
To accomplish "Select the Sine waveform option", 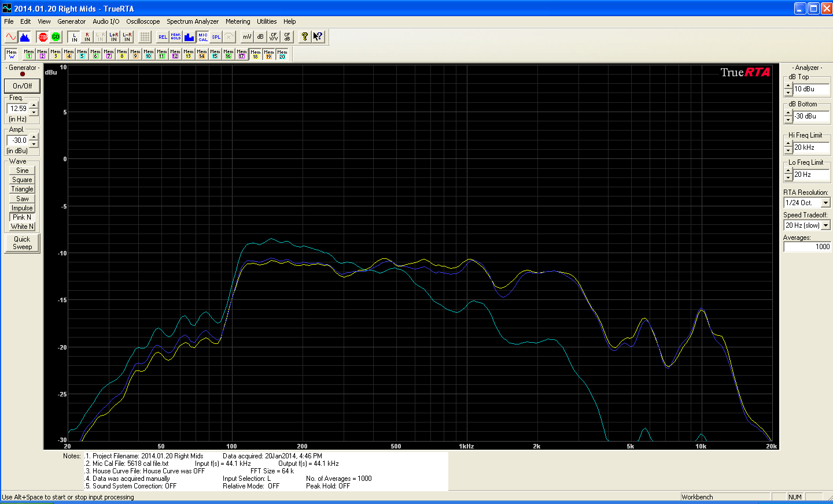I will click(23, 171).
